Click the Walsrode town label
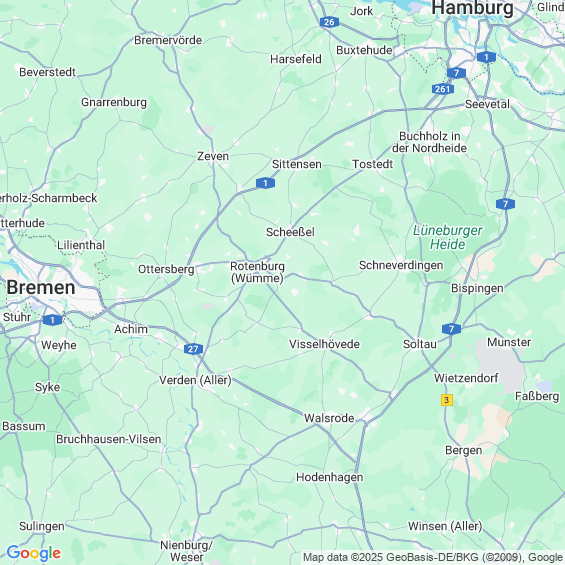 (329, 418)
